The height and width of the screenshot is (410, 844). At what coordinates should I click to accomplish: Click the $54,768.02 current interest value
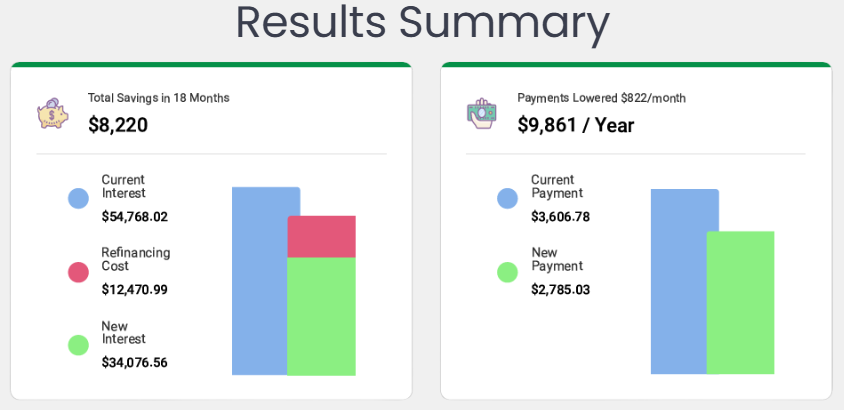134,216
